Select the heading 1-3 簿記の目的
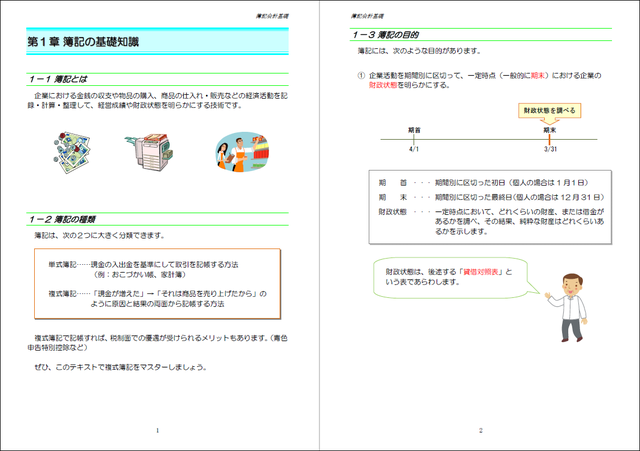640x451 pixels. click(x=385, y=35)
